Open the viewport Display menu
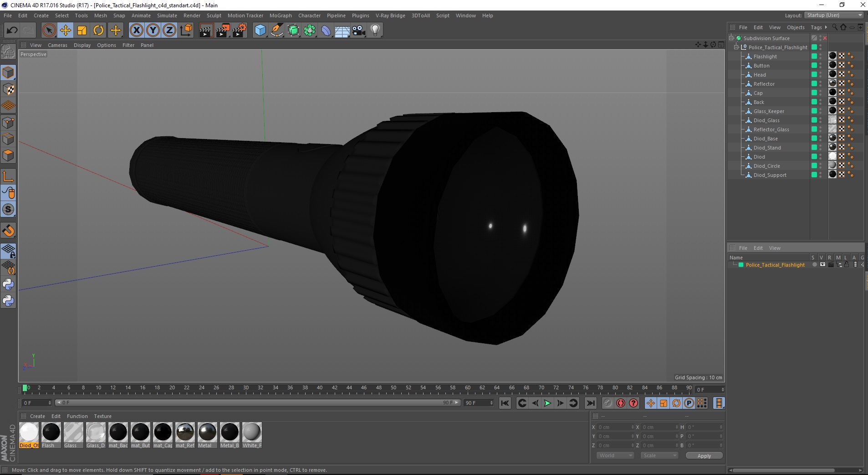 click(82, 45)
